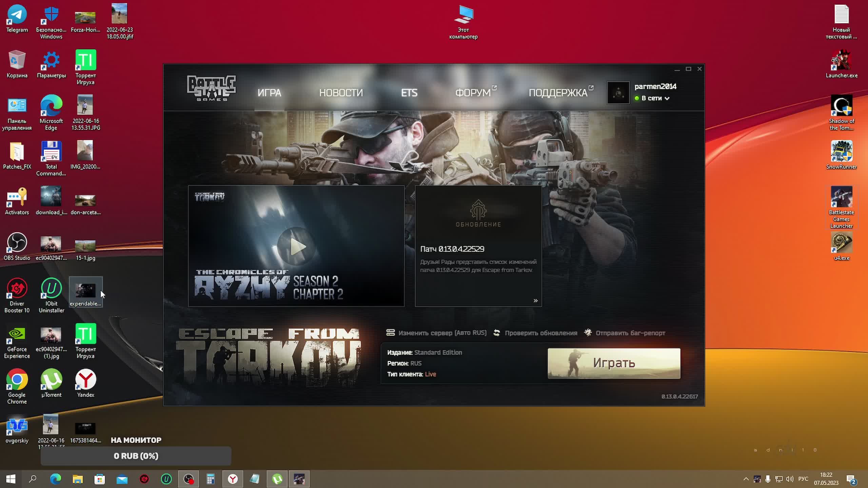The image size is (868, 488).
Task: Expand patch news with double arrow
Action: tap(535, 301)
